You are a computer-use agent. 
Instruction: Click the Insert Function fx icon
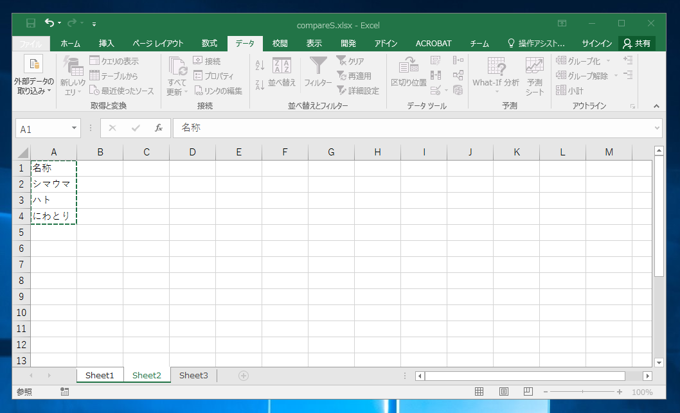159,128
